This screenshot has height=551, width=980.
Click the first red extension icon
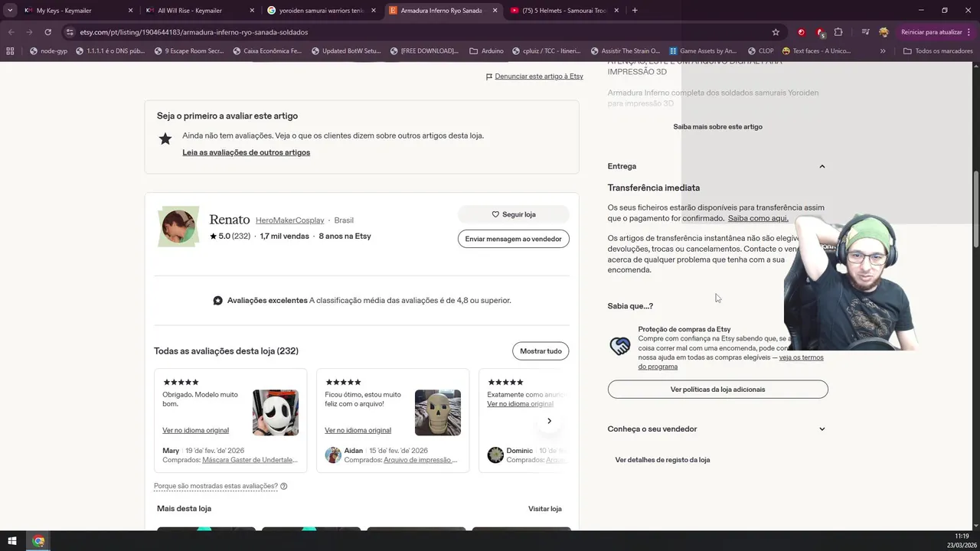(x=802, y=32)
